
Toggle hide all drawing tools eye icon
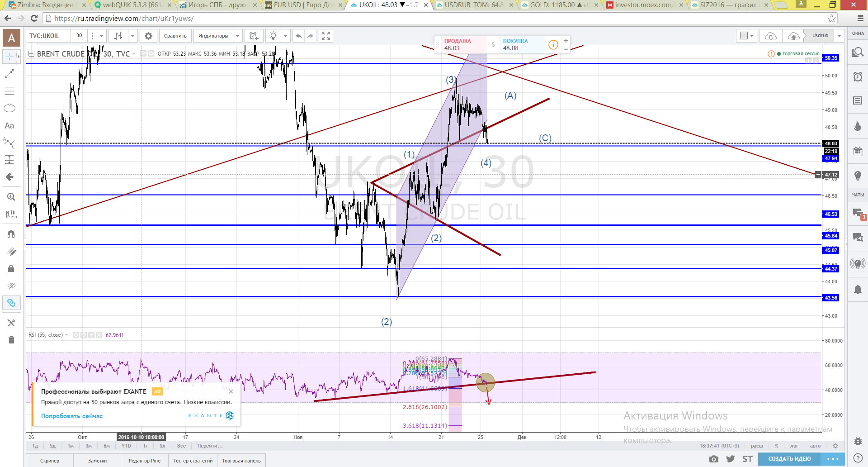pos(11,286)
